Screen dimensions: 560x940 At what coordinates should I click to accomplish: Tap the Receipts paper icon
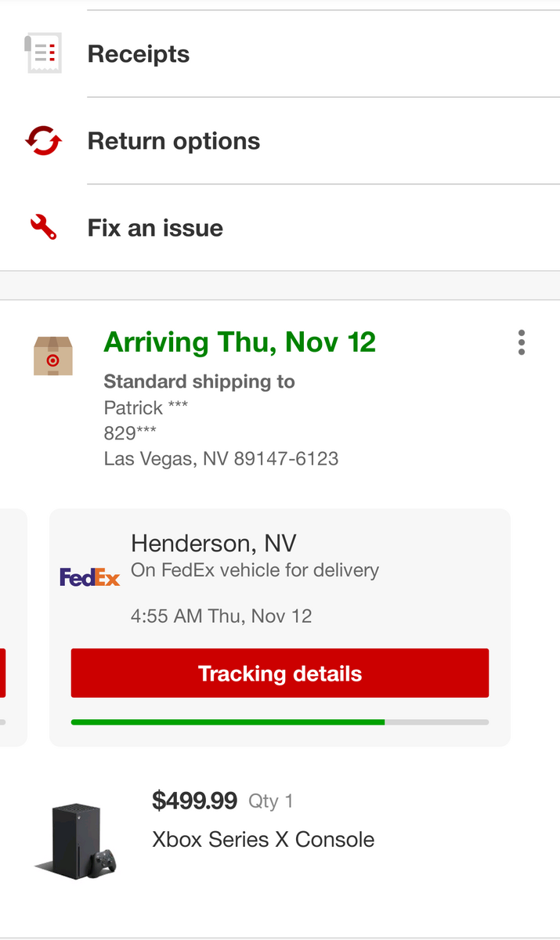tap(42, 54)
